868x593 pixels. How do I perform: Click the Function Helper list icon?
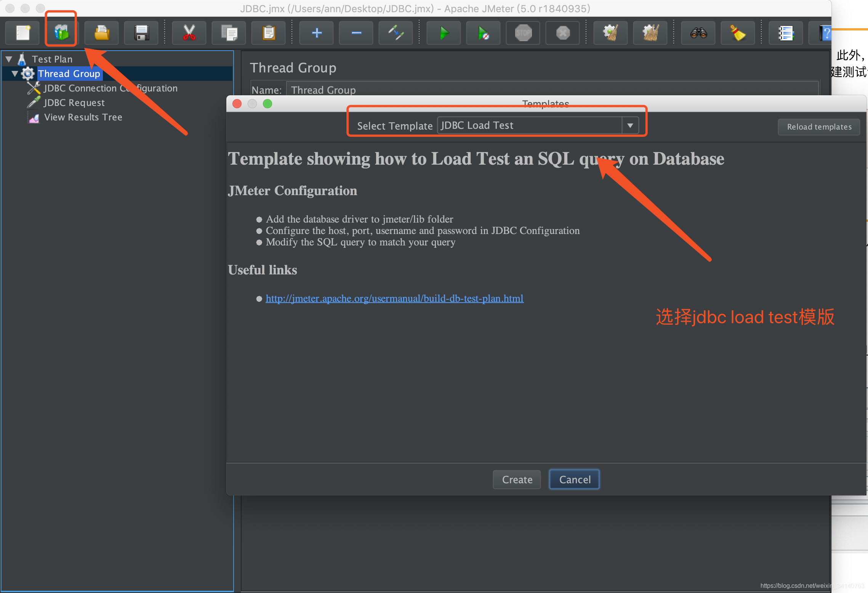click(x=786, y=33)
